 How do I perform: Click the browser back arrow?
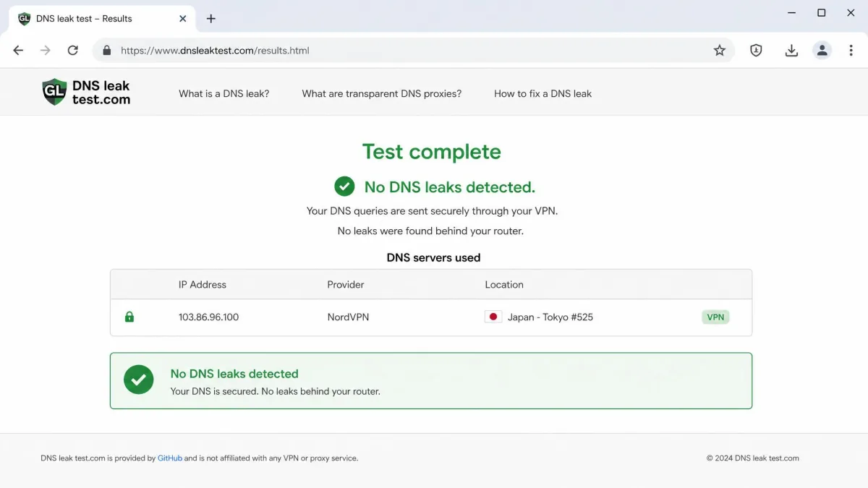[x=18, y=51]
